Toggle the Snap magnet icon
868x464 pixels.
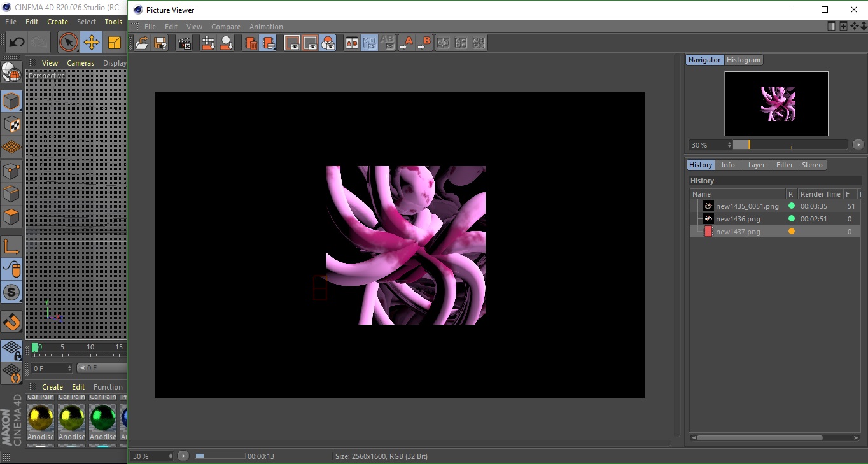[x=11, y=321]
